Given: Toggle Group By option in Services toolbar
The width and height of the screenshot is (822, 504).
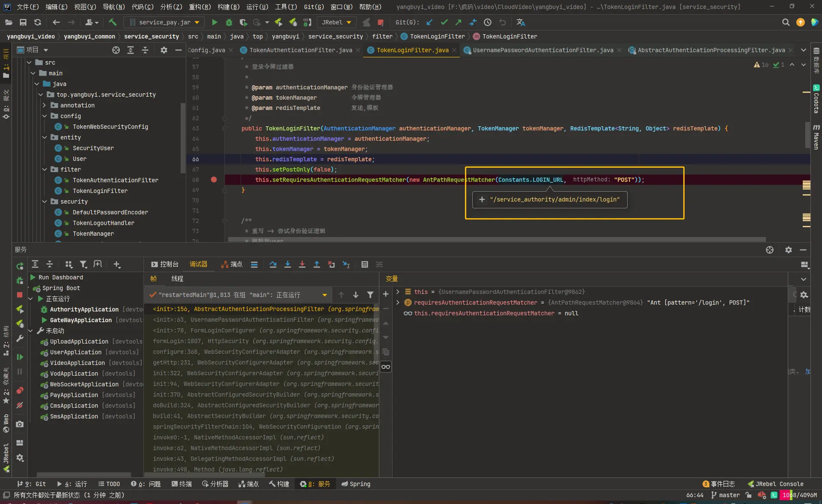Looking at the screenshot, I should pyautogui.click(x=68, y=264).
